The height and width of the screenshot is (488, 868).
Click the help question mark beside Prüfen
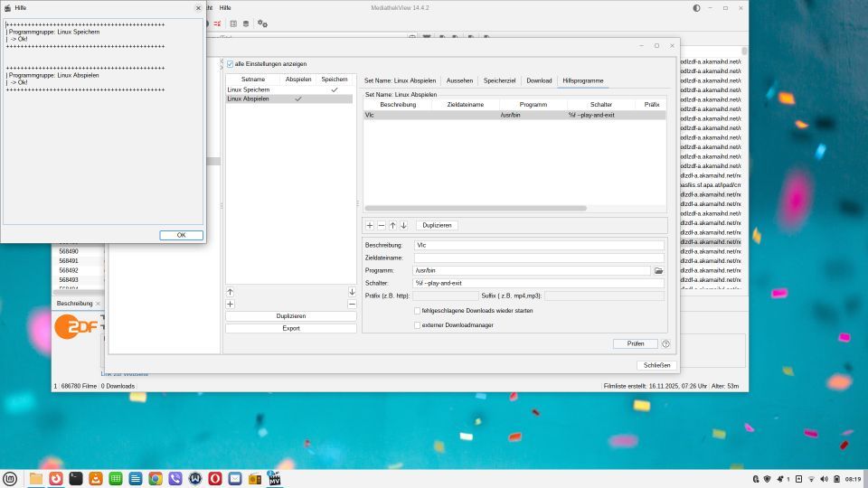(665, 343)
